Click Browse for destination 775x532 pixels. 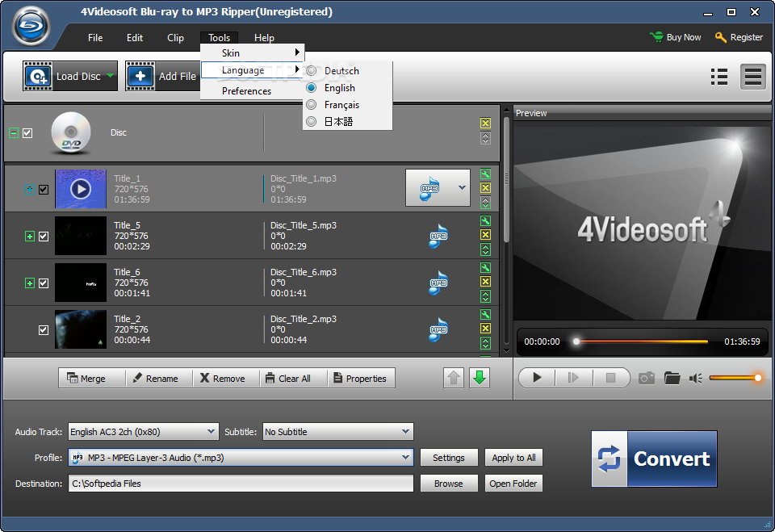[x=449, y=484]
